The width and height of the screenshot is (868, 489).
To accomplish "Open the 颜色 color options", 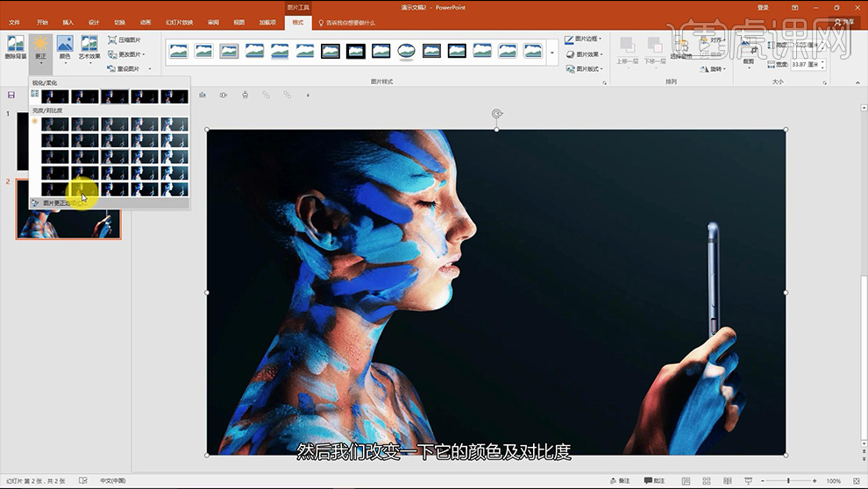I will pos(65,49).
